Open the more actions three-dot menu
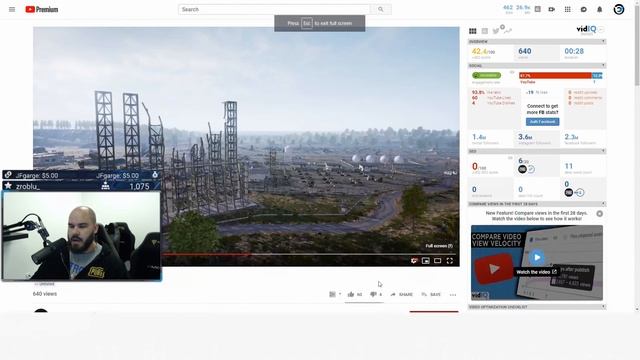Screen dimensions: 640x360 [x=453, y=295]
